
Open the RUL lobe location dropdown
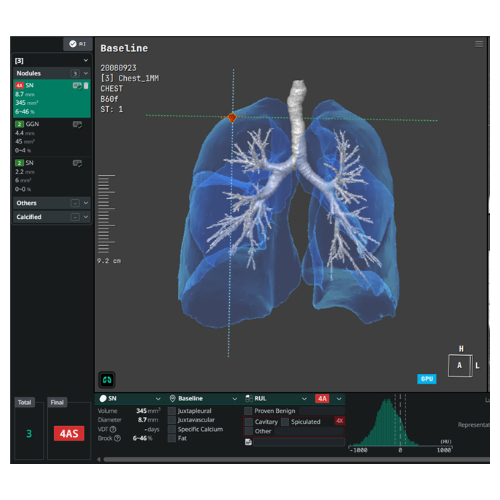coord(276,399)
